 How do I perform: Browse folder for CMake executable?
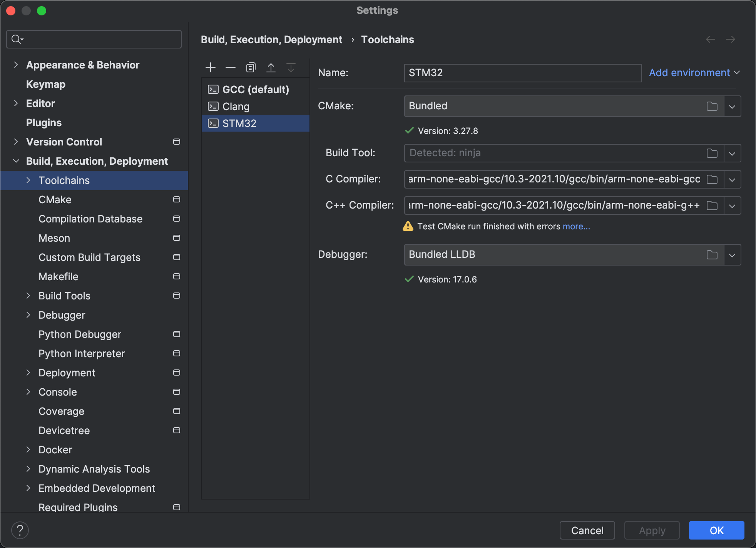coord(712,106)
